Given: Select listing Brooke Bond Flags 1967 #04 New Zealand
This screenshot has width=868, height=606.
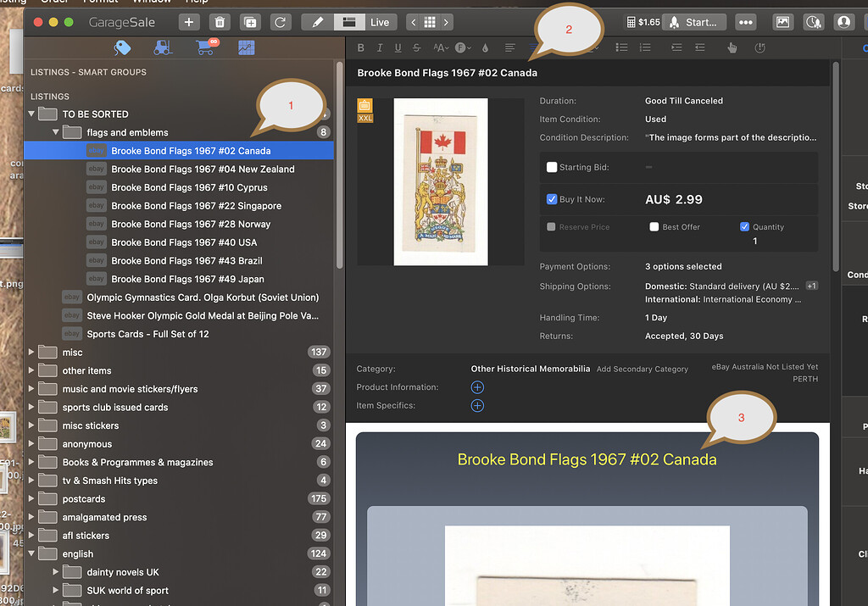Looking at the screenshot, I should [179, 169].
